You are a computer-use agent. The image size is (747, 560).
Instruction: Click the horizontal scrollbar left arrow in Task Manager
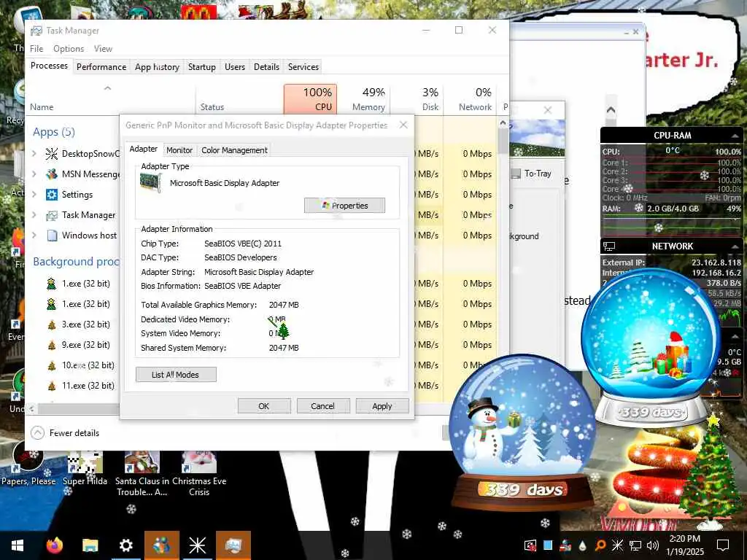point(31,408)
